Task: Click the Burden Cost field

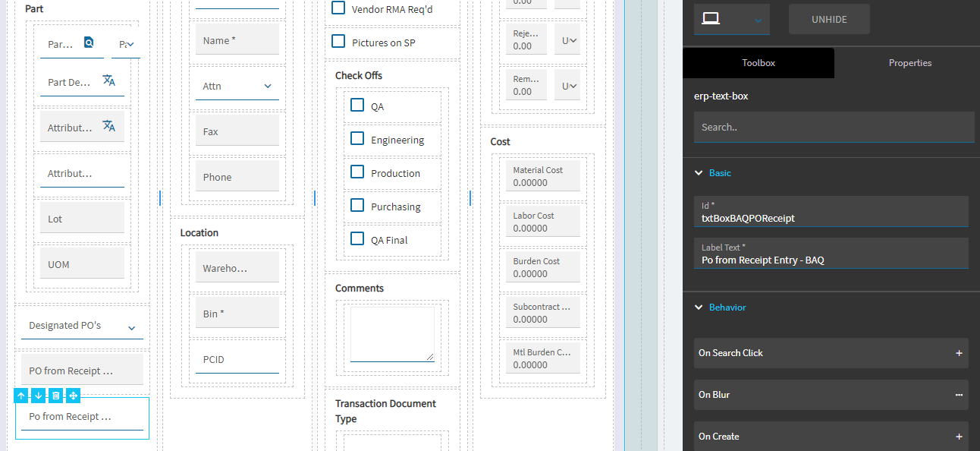Action: coord(543,267)
